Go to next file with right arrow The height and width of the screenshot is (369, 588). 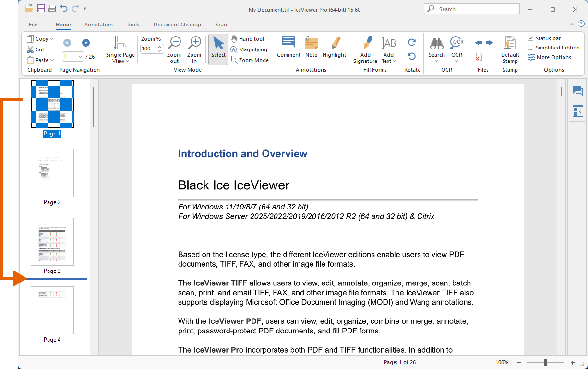pos(490,43)
